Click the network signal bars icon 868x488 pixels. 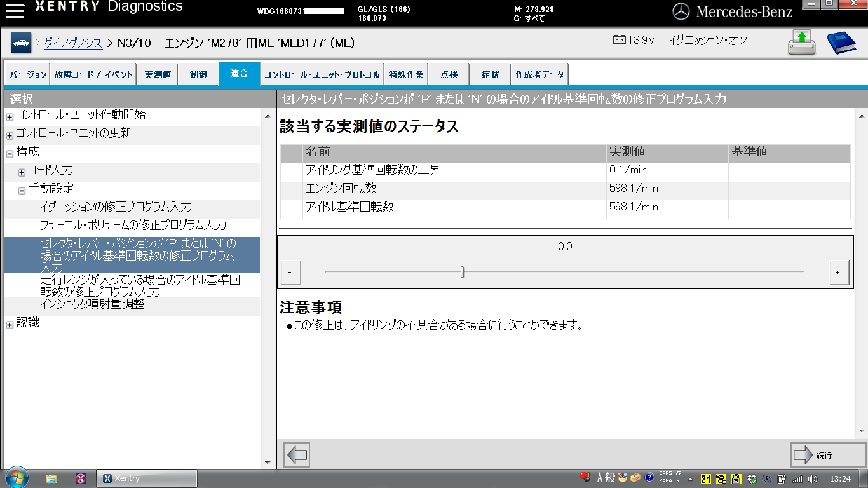pyautogui.click(x=797, y=479)
